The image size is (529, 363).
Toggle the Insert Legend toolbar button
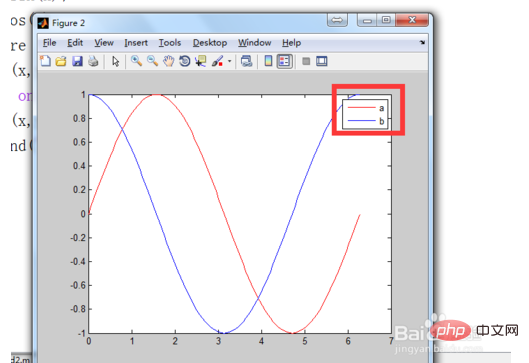pos(284,61)
